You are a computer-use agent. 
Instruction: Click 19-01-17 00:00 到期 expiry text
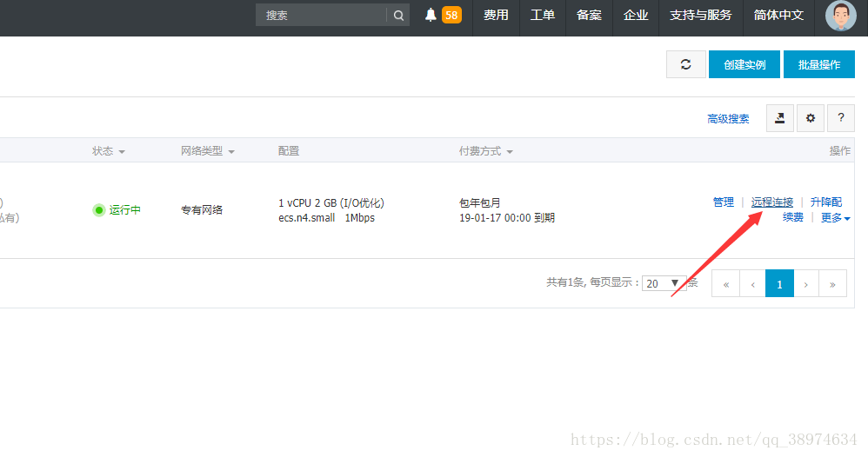(507, 218)
